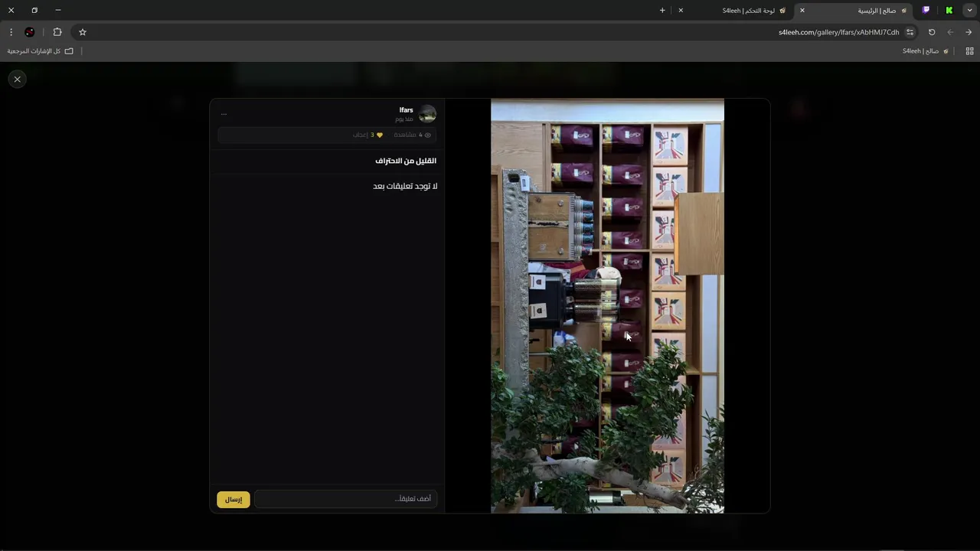Viewport: 980px width, 551px height.
Task: Restore down the browser window
Action: (34, 10)
